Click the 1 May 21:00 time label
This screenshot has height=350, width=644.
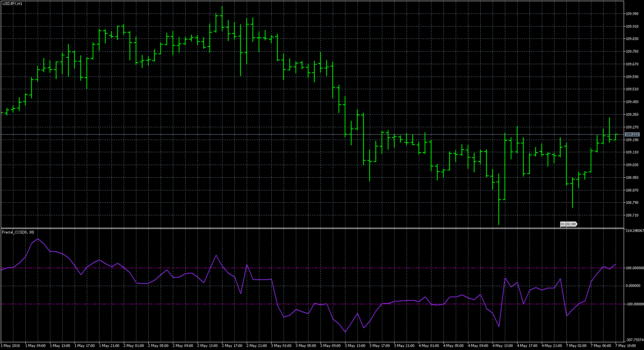109,346
